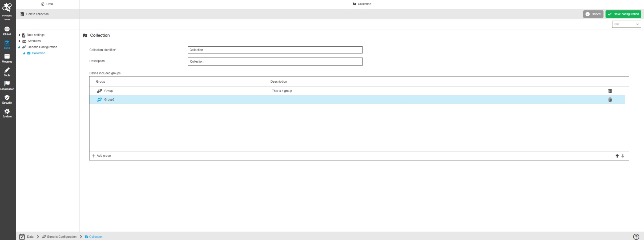
Task: Click the 'This is a group' description cell
Action: (282, 91)
